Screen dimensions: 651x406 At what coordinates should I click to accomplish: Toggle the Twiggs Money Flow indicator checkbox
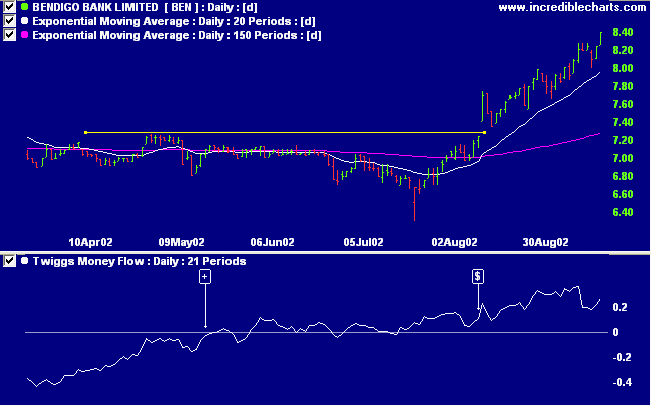pos(9,261)
